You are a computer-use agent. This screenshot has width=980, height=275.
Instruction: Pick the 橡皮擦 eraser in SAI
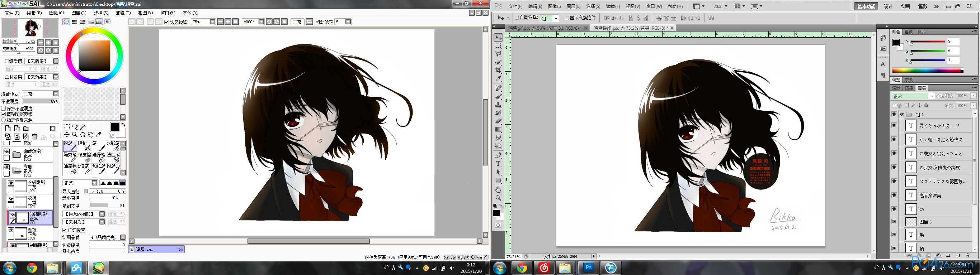(x=84, y=157)
